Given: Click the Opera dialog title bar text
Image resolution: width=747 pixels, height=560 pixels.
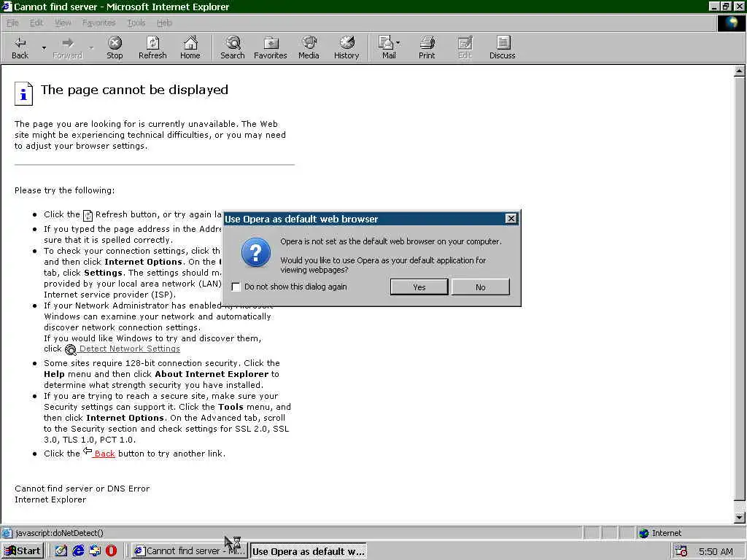Looking at the screenshot, I should tap(301, 219).
